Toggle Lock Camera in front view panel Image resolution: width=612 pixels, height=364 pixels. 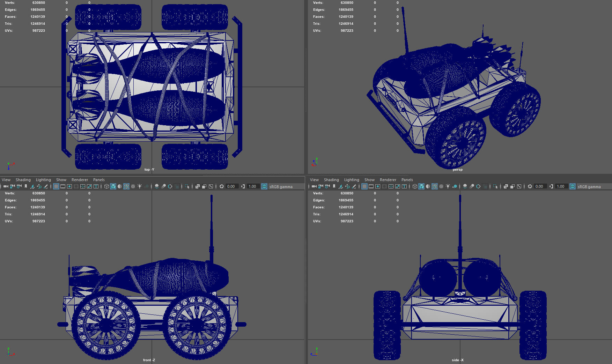[x=12, y=186]
